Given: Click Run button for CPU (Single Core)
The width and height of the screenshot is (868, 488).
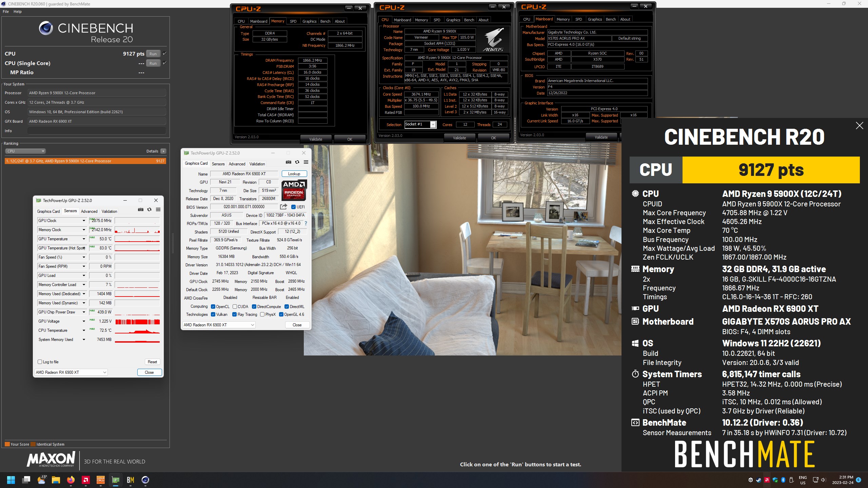Looking at the screenshot, I should [153, 63].
